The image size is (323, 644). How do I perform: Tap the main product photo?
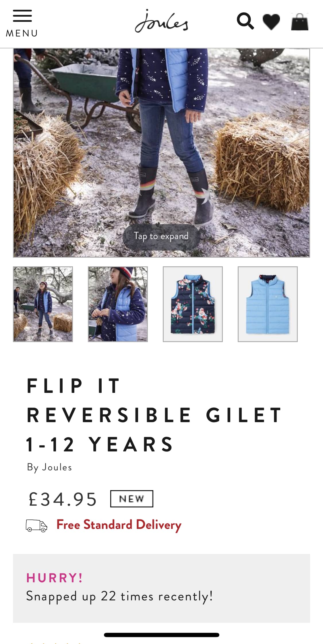[161, 153]
